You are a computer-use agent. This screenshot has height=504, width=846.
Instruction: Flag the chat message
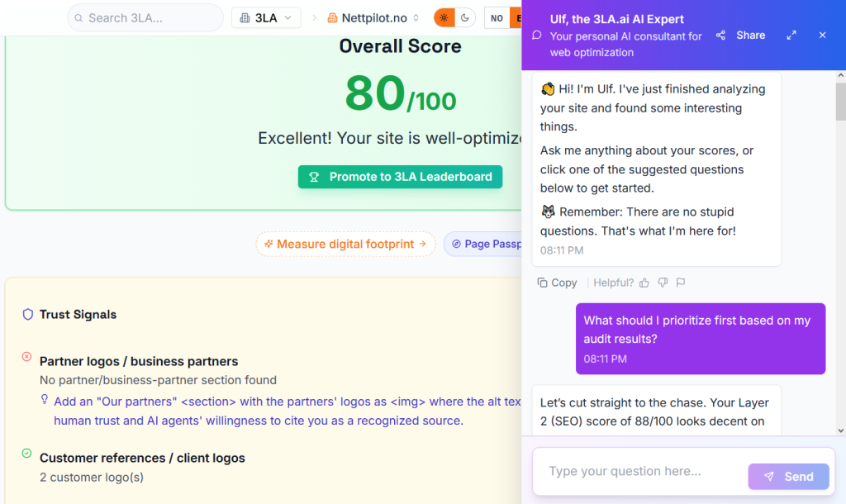[x=681, y=283]
